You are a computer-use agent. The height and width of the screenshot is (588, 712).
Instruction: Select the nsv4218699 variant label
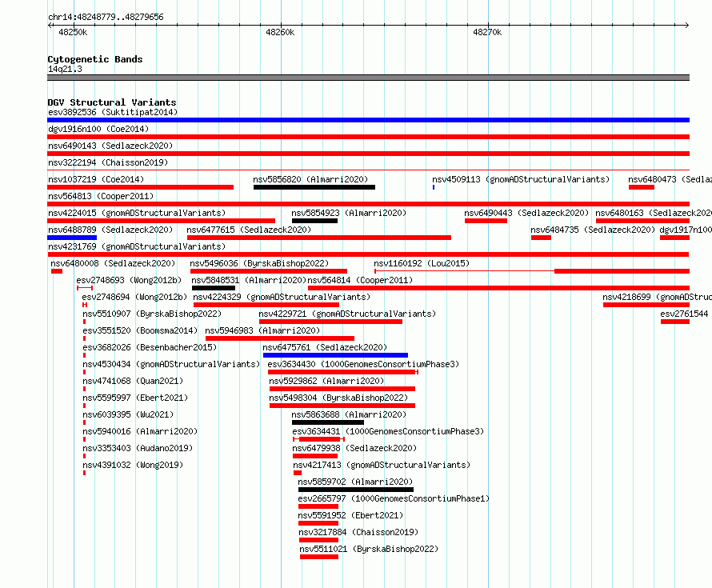tap(657, 297)
